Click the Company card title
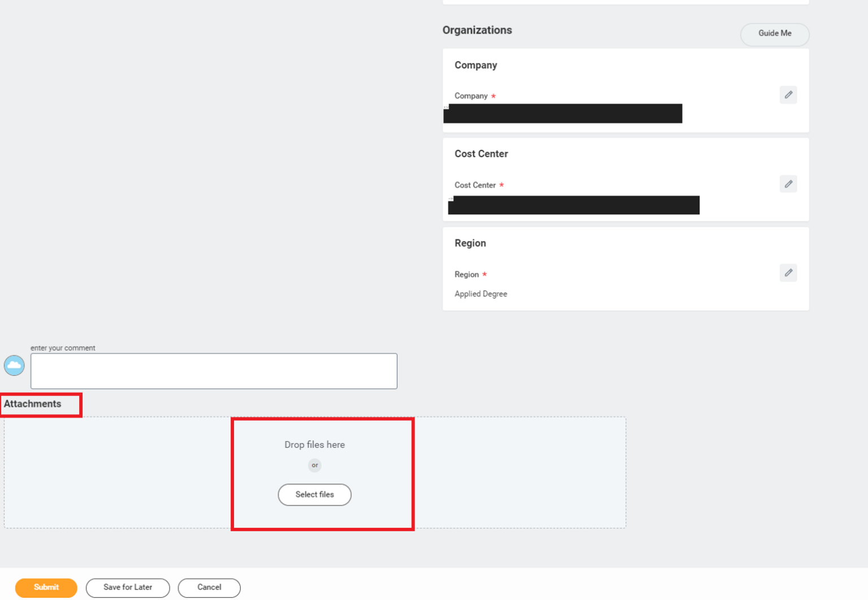Viewport: 868px width, 600px height. (475, 65)
